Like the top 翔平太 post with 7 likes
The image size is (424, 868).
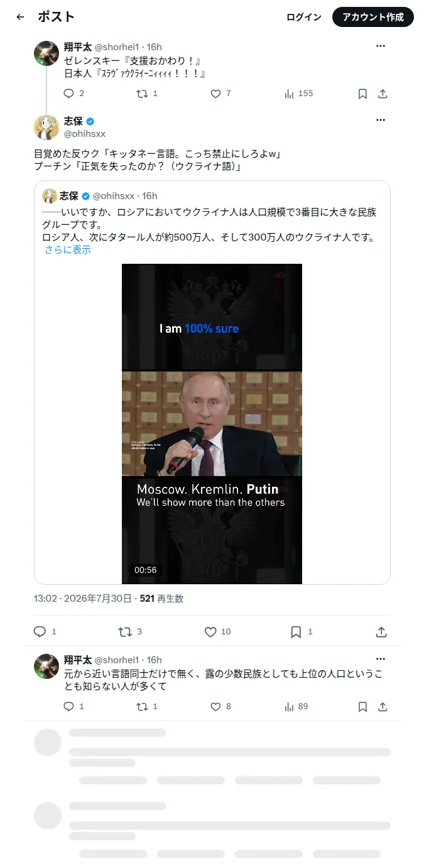coord(215,94)
